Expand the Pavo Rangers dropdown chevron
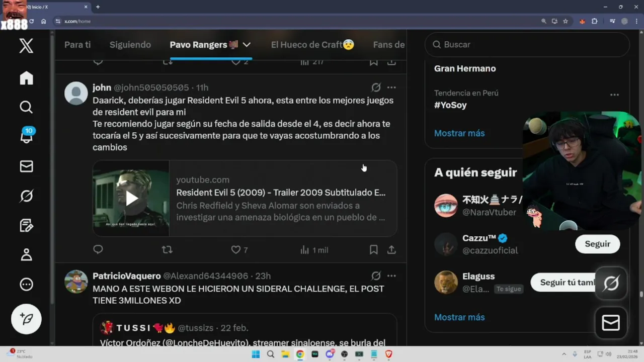644x362 pixels. click(x=247, y=45)
